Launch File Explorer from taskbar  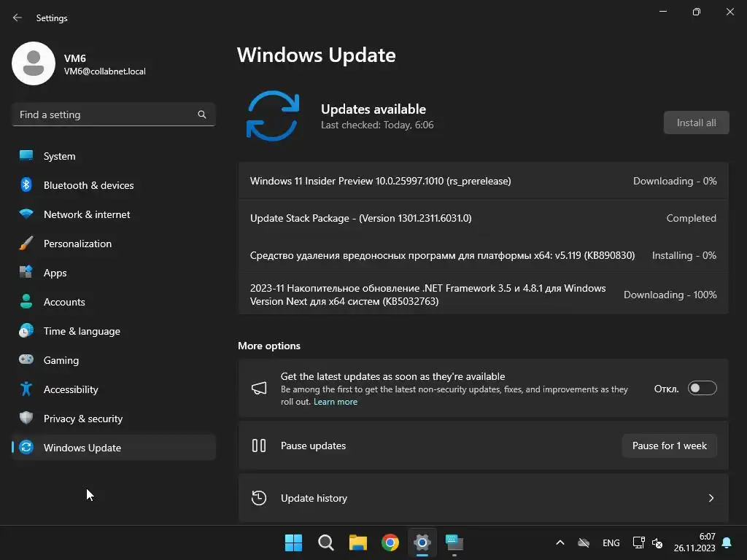(357, 542)
